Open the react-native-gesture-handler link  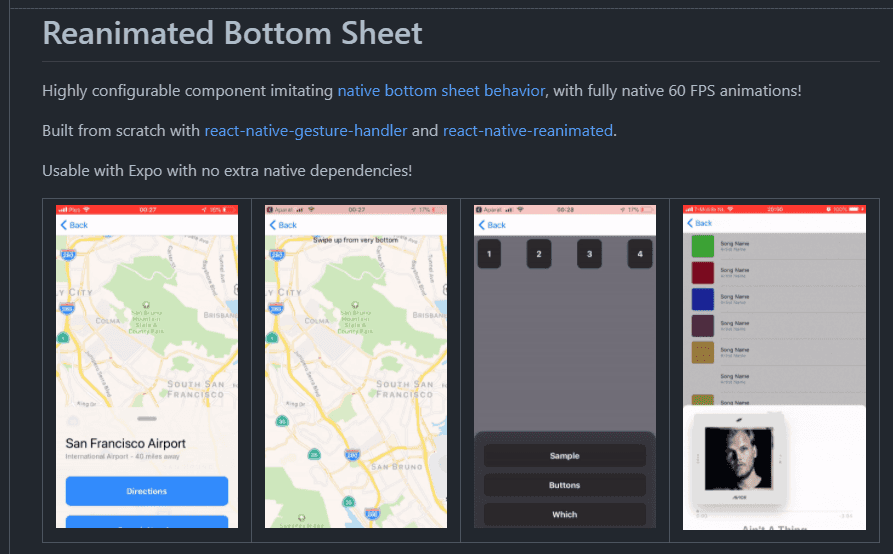click(306, 131)
